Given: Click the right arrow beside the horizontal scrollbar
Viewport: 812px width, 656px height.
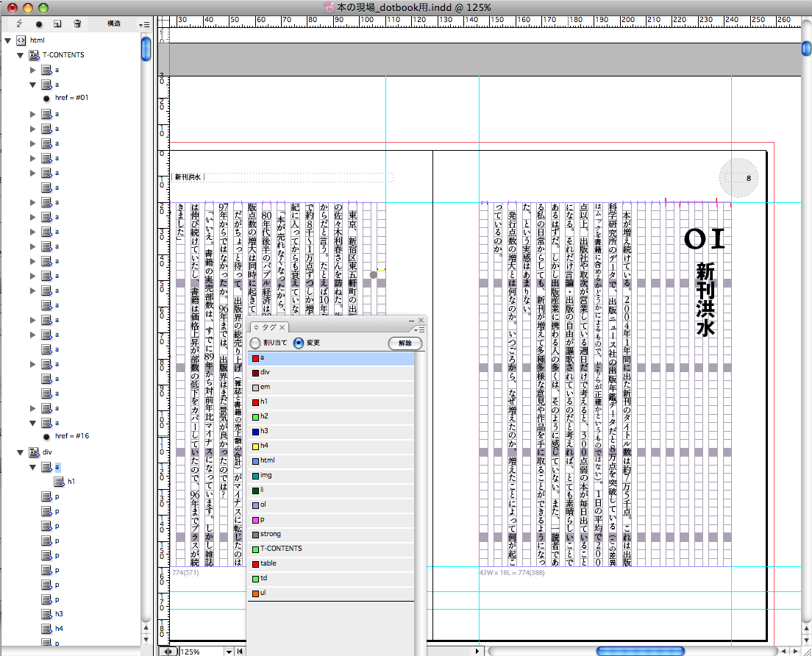Looking at the screenshot, I should pos(795,651).
